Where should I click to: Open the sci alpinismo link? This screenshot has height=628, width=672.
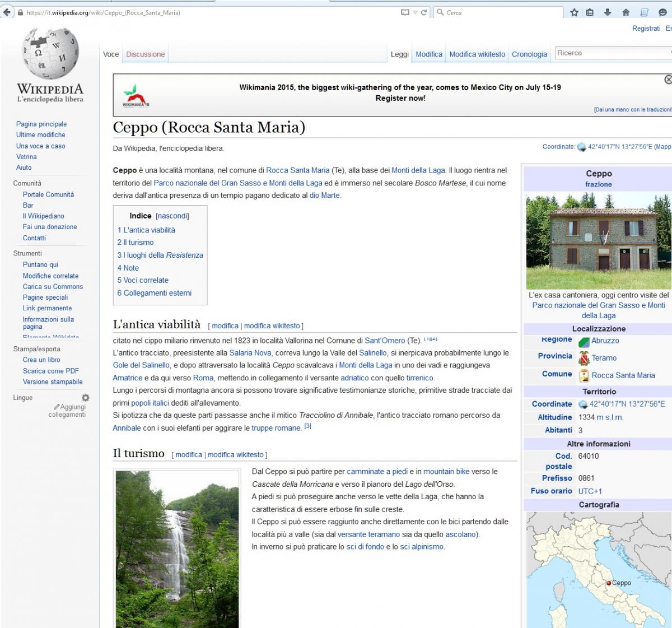click(x=422, y=547)
